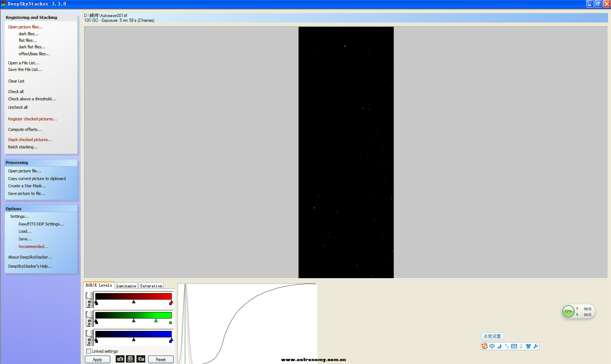Viewport: 611px width, 364px height.
Task: Click the 53% memory usage circle widget
Action: coord(568,311)
